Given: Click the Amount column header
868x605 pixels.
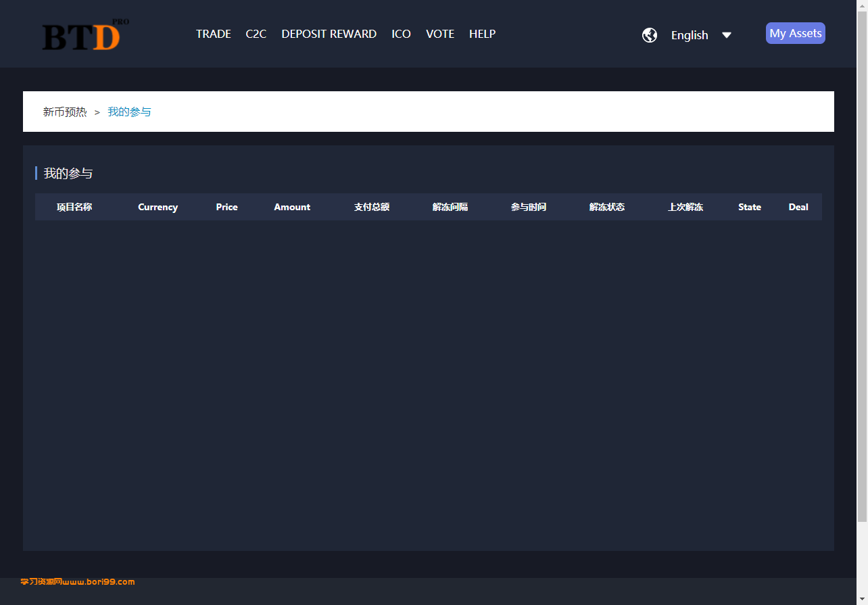Looking at the screenshot, I should [292, 207].
